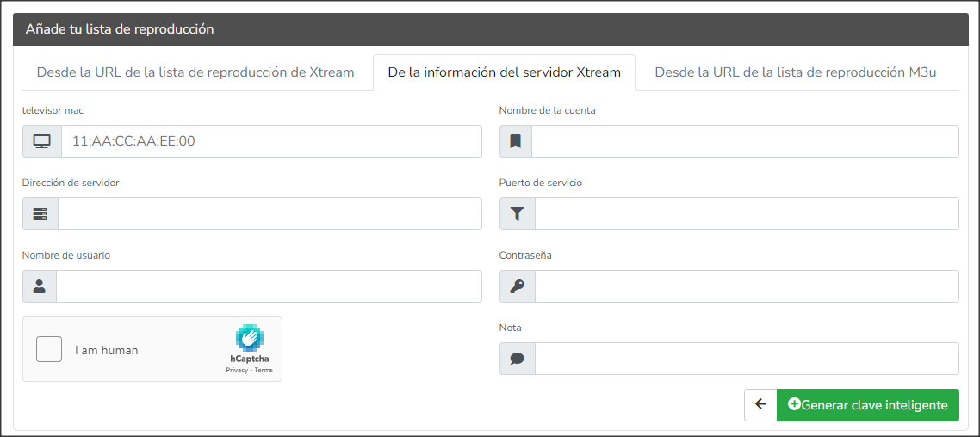Focus the televisor mac input field
Screen dimensions: 980x437
tap(271, 141)
